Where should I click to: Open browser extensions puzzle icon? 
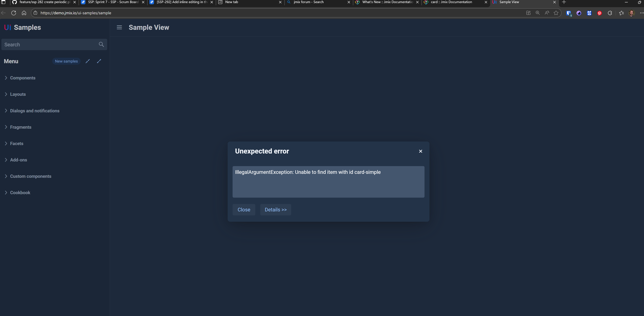click(610, 13)
